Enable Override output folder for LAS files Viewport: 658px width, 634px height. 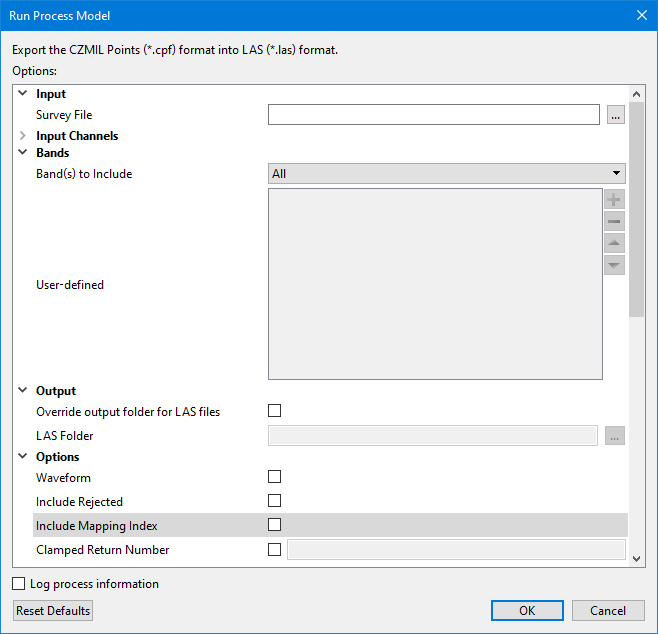coord(275,411)
